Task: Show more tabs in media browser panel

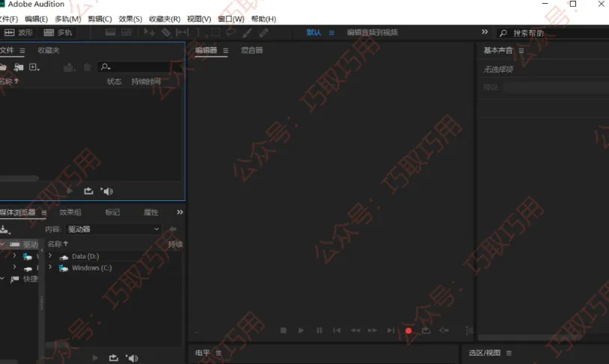Action: point(180,212)
